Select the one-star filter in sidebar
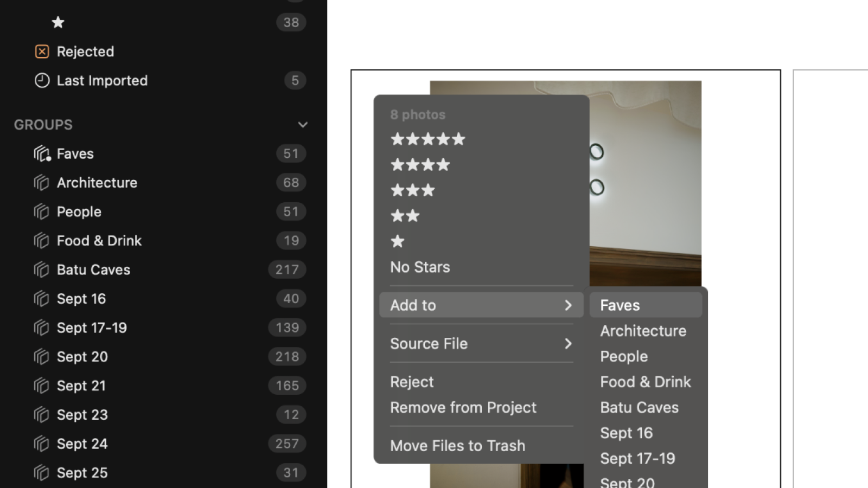The width and height of the screenshot is (868, 488). [58, 22]
